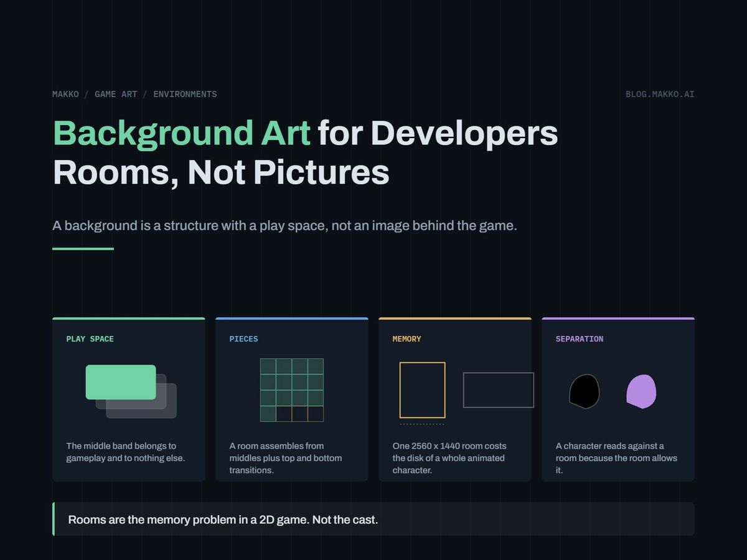
Task: Click the black silhouette blob
Action: tap(585, 391)
